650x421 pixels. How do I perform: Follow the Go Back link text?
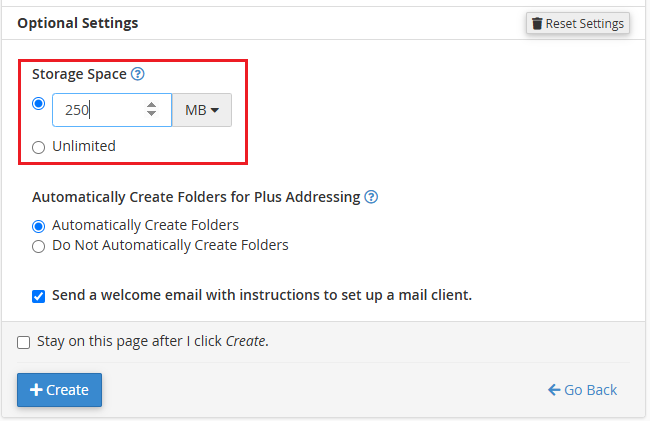pos(591,390)
